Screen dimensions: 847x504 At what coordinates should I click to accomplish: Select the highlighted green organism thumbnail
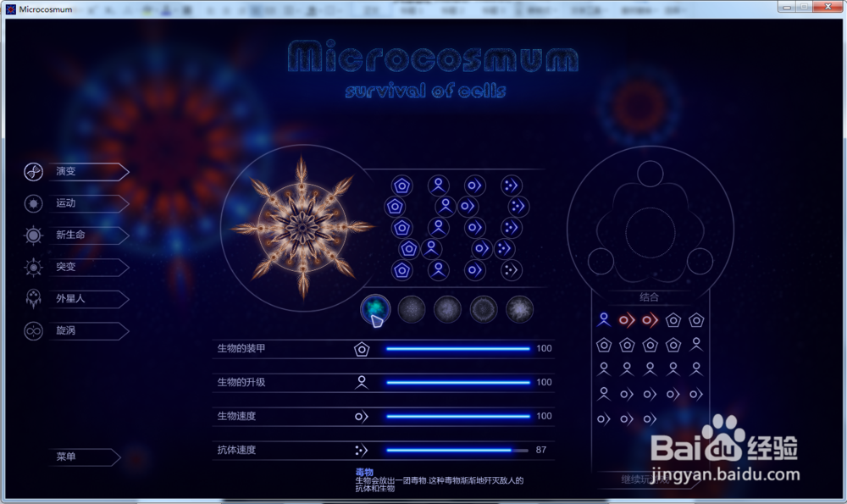click(x=375, y=309)
